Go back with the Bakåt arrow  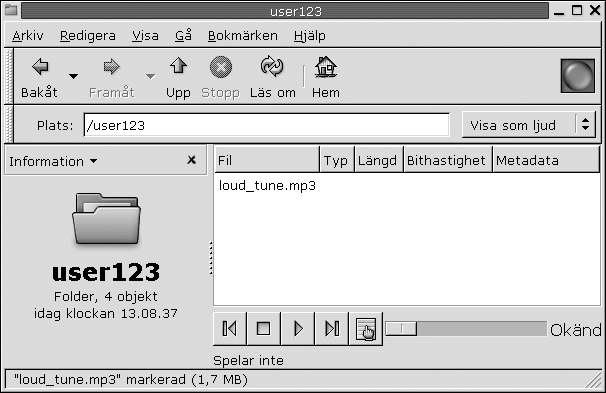[x=40, y=77]
